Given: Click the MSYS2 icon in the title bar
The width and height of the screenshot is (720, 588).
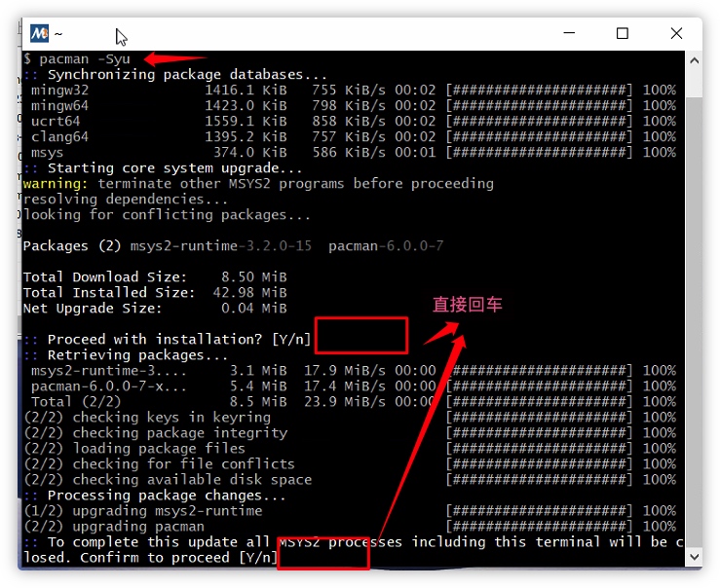Looking at the screenshot, I should pos(39,33).
